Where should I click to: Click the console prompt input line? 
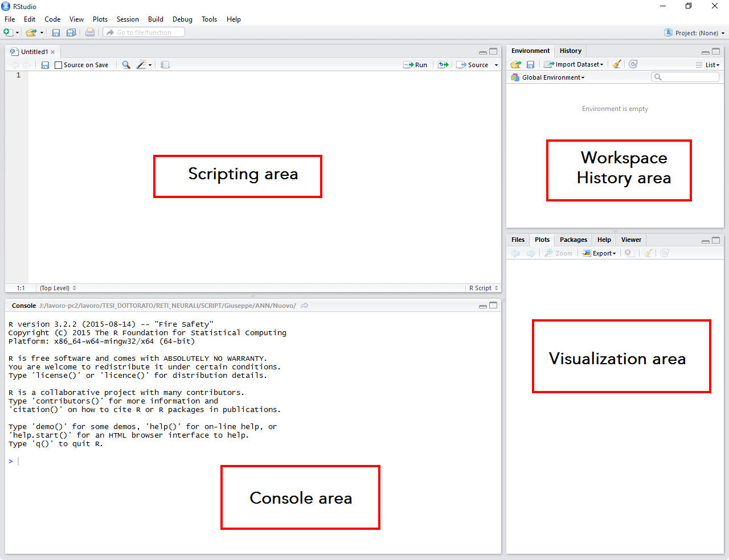point(253,461)
